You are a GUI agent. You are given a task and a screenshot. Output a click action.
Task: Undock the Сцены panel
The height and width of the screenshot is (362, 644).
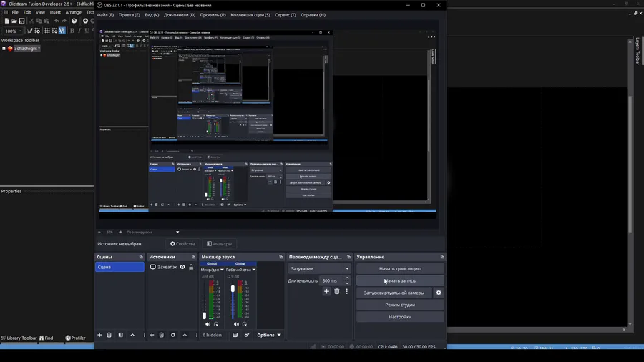coord(141,257)
